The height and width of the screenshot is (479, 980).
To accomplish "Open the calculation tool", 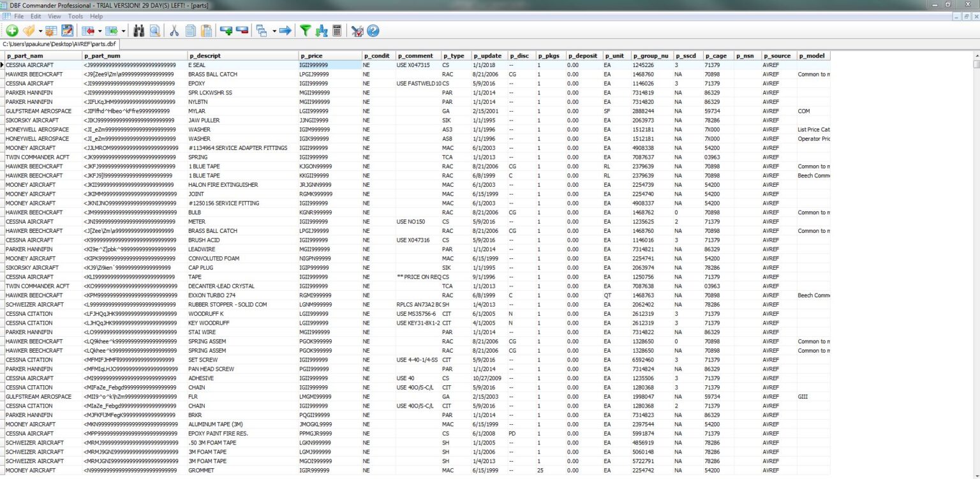I will tap(337, 30).
